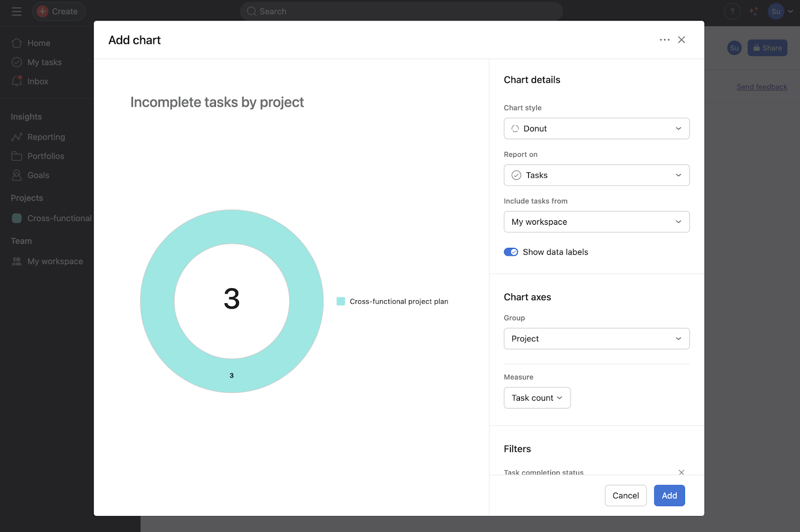Click the Portfolios folder icon
This screenshot has height=532, width=800.
point(16,156)
